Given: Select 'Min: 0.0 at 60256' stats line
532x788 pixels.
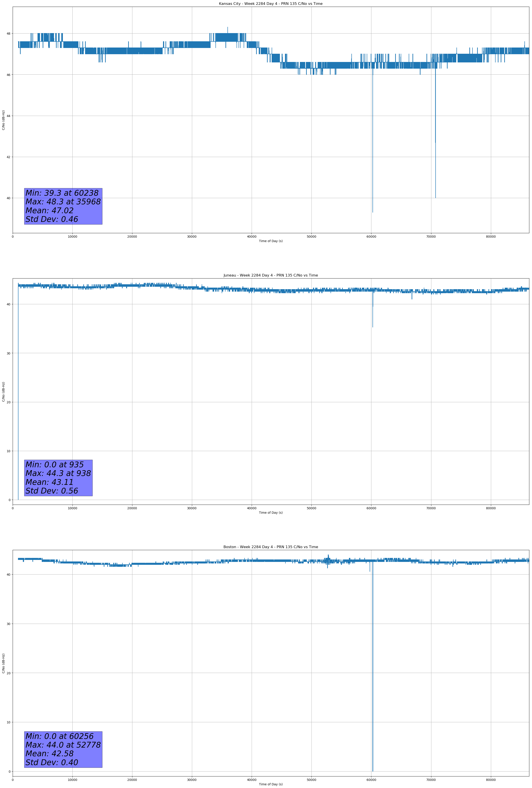Looking at the screenshot, I should tap(60, 736).
